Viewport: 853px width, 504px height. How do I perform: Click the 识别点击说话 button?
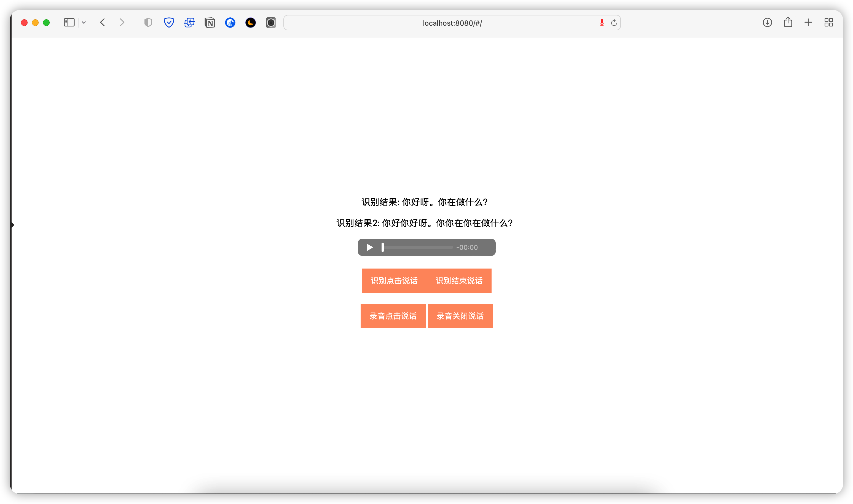(x=394, y=280)
